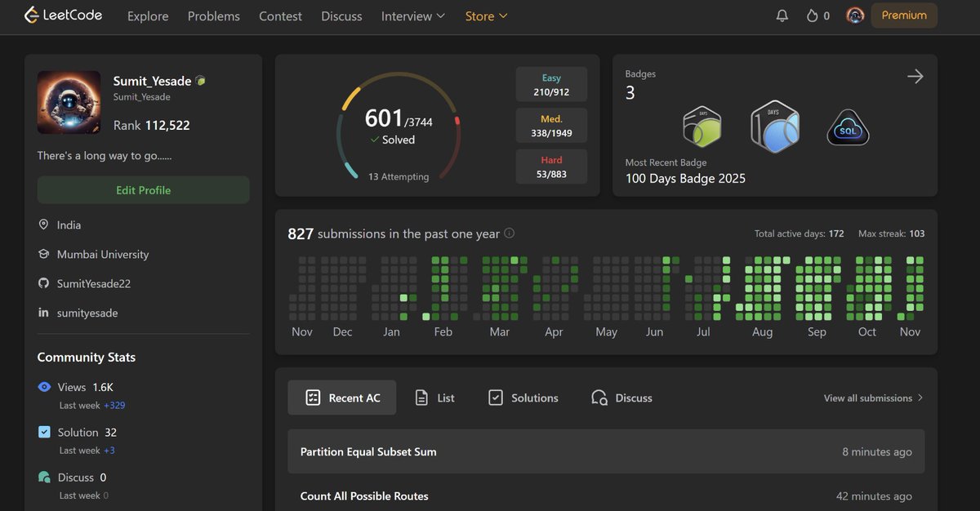Open Count All Possible Routes submission

tap(606, 495)
